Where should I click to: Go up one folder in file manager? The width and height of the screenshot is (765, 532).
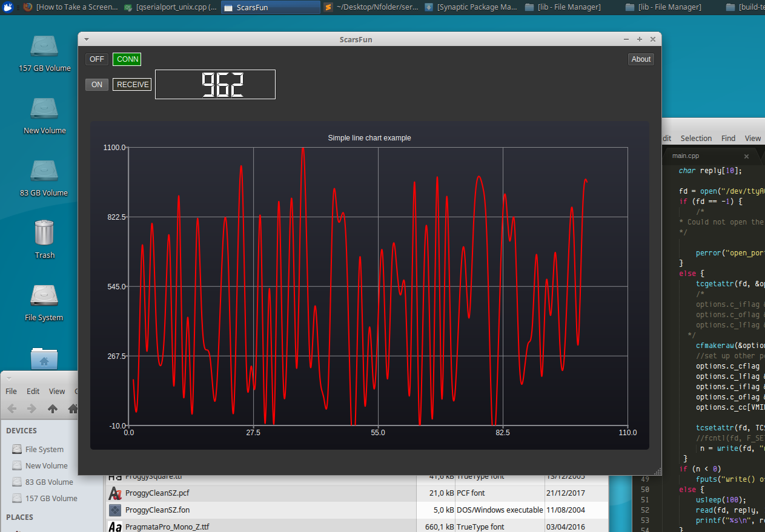pos(53,409)
